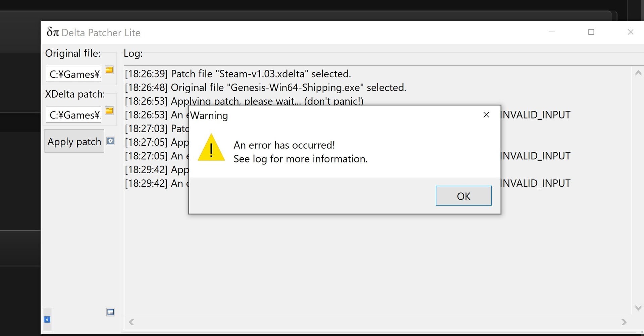Maximize the Delta Patcher Lite window

click(591, 32)
